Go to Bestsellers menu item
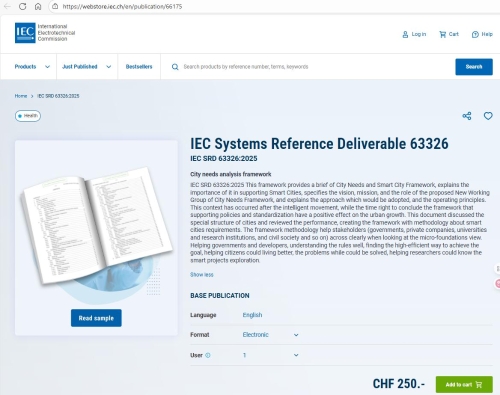The image size is (500, 395). tap(139, 67)
